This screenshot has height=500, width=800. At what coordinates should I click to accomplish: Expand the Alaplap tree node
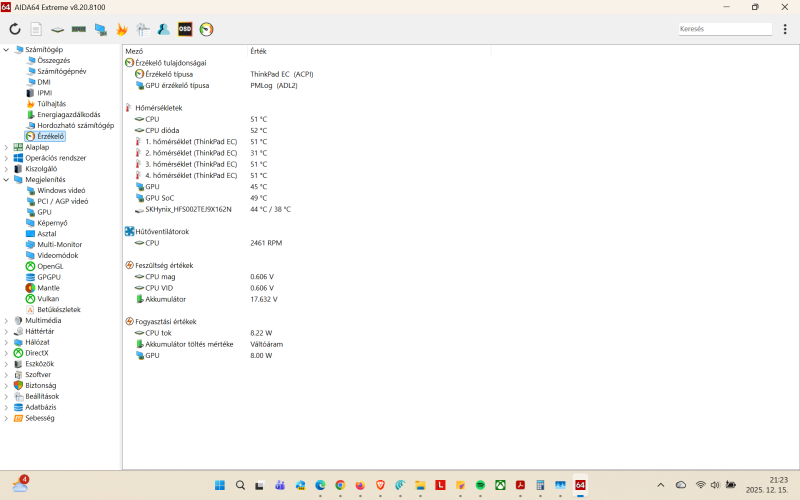(x=6, y=147)
